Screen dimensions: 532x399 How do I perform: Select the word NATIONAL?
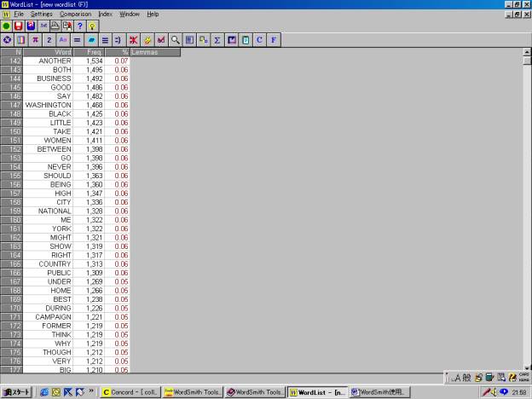click(55, 211)
